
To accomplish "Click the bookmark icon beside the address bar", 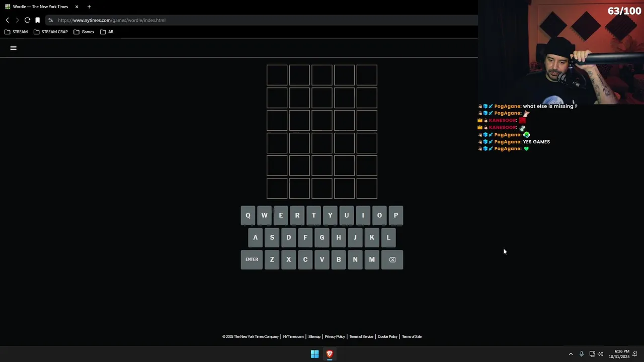I will pyautogui.click(x=37, y=20).
